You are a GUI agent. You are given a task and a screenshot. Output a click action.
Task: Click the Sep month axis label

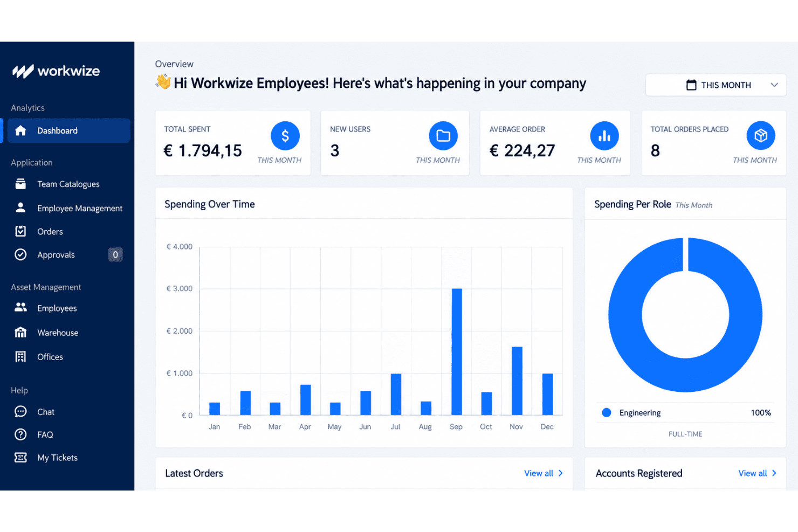pos(456,427)
